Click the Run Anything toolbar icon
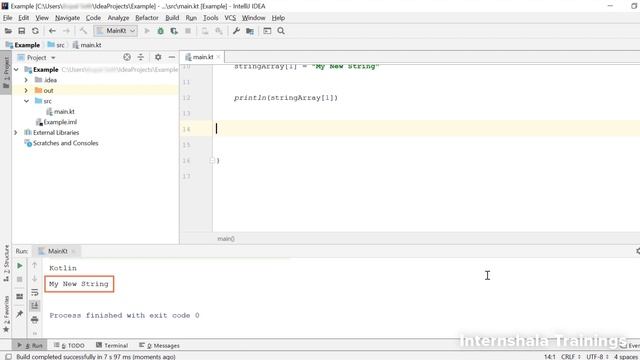Screen dimensions: 640x360 click(267, 31)
